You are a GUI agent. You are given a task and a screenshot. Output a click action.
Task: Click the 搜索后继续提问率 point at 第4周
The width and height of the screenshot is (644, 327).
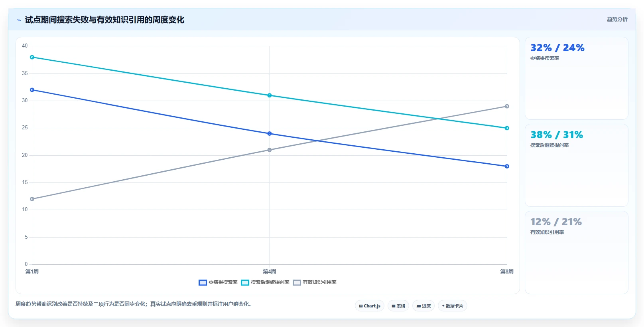click(x=270, y=95)
